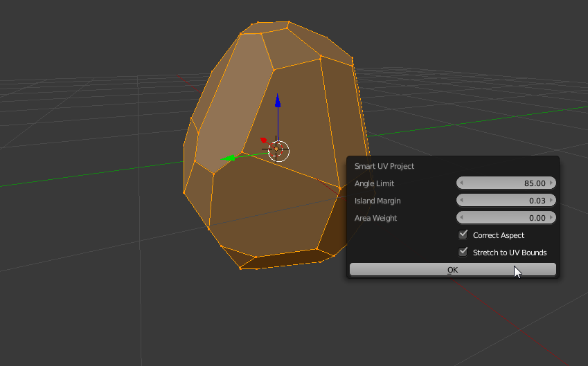Decrease Island Margin with the left arrow
The width and height of the screenshot is (588, 366).
click(462, 201)
